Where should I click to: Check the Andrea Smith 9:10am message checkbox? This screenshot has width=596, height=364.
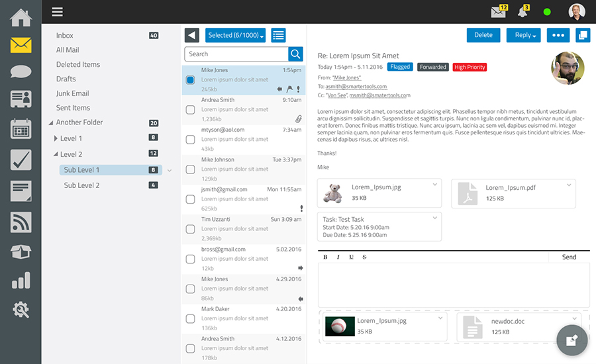point(190,110)
